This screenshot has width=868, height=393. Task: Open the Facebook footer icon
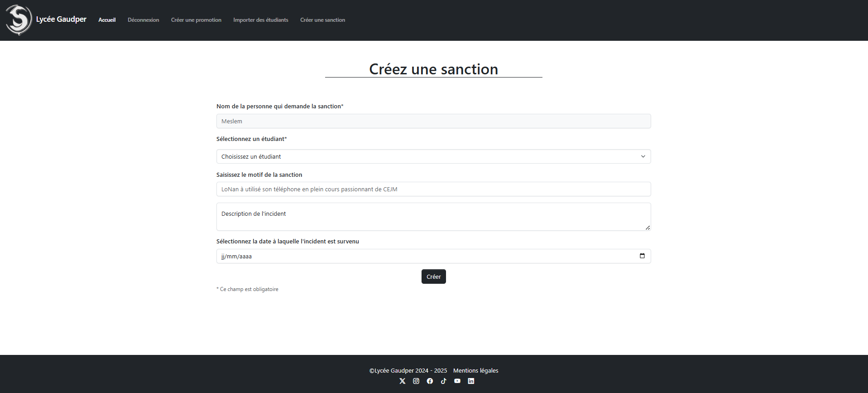point(430,381)
